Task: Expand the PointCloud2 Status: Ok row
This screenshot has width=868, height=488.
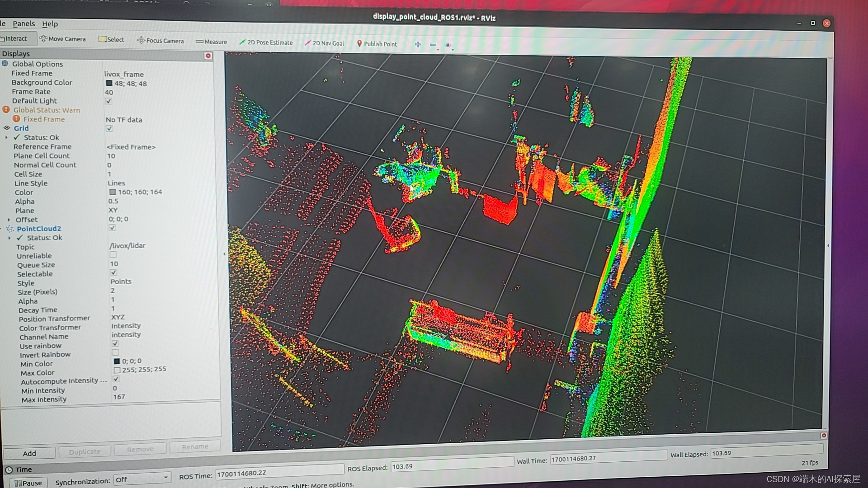Action: pos(9,238)
